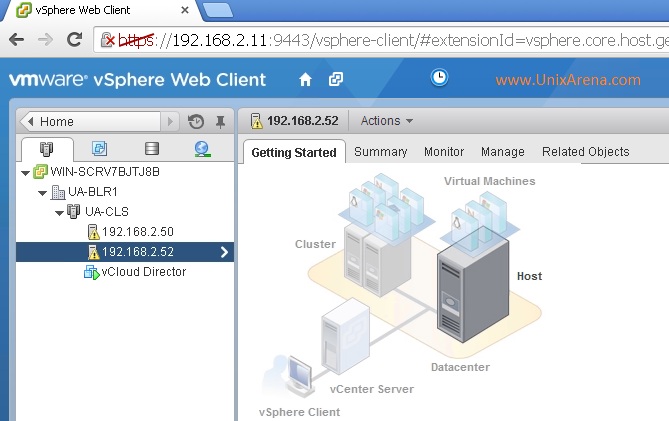Go to the vSphere Home icon

305,79
